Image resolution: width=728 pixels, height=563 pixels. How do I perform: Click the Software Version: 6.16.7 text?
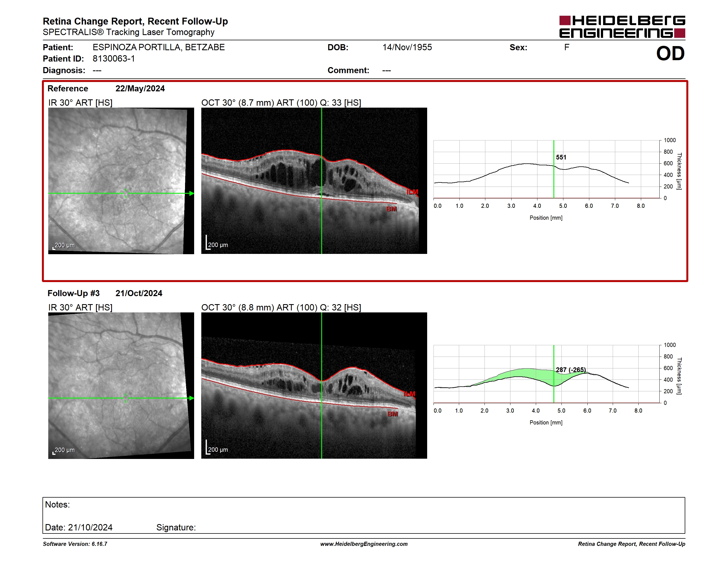click(x=75, y=544)
